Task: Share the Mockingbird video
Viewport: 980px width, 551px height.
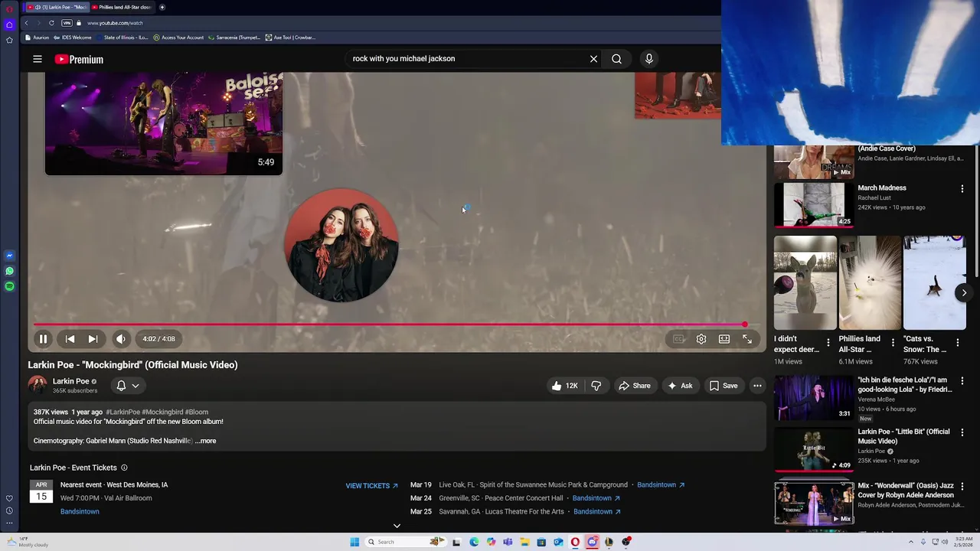Action: coord(635,386)
